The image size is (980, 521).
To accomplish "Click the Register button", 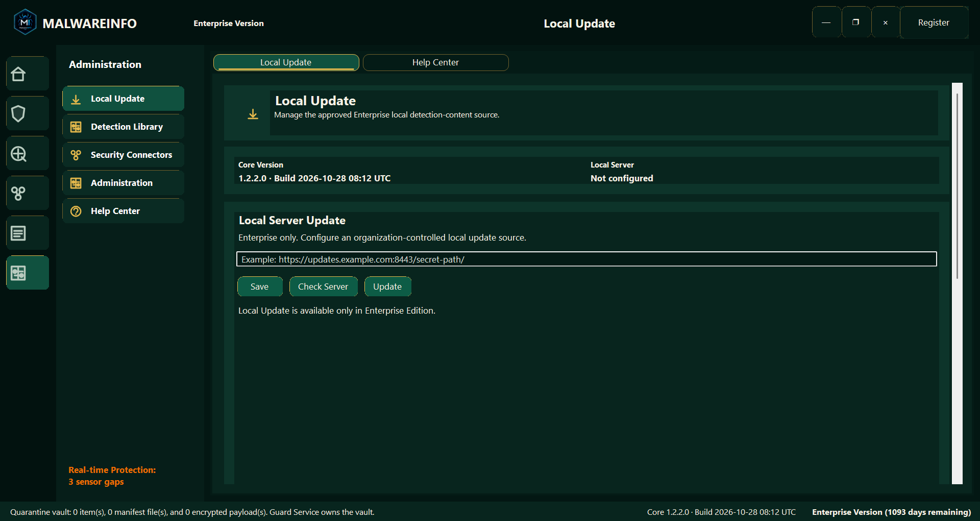I will click(x=934, y=22).
